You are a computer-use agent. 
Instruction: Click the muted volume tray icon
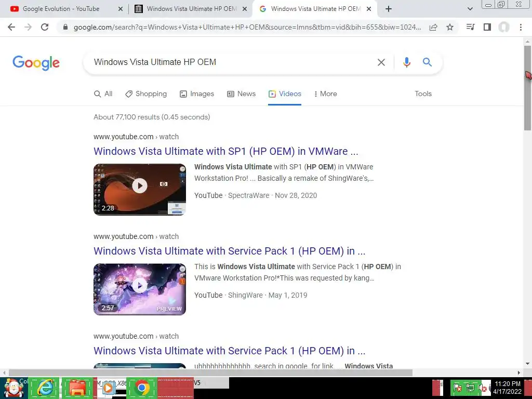482,388
